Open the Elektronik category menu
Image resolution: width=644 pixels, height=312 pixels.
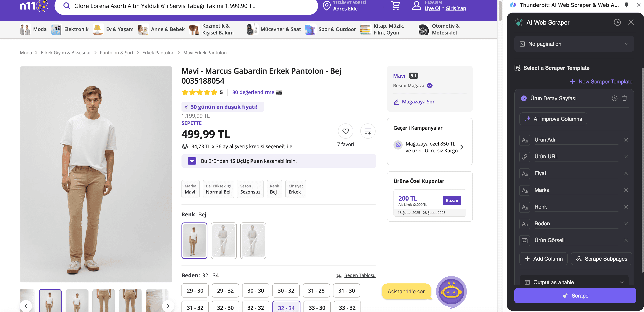(70, 29)
